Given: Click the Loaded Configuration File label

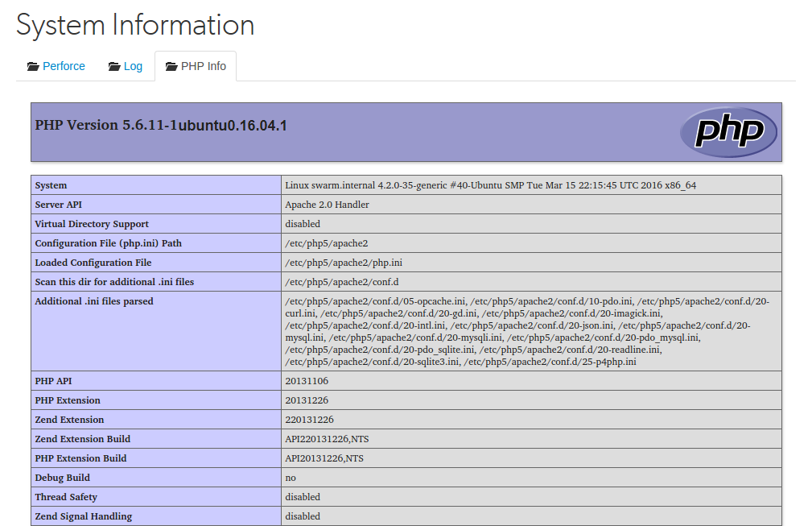Looking at the screenshot, I should pos(93,263).
